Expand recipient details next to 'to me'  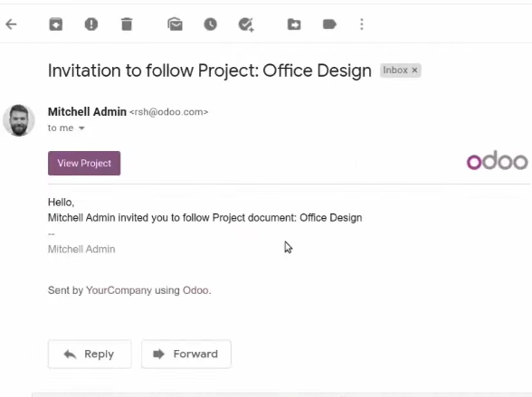pos(81,128)
